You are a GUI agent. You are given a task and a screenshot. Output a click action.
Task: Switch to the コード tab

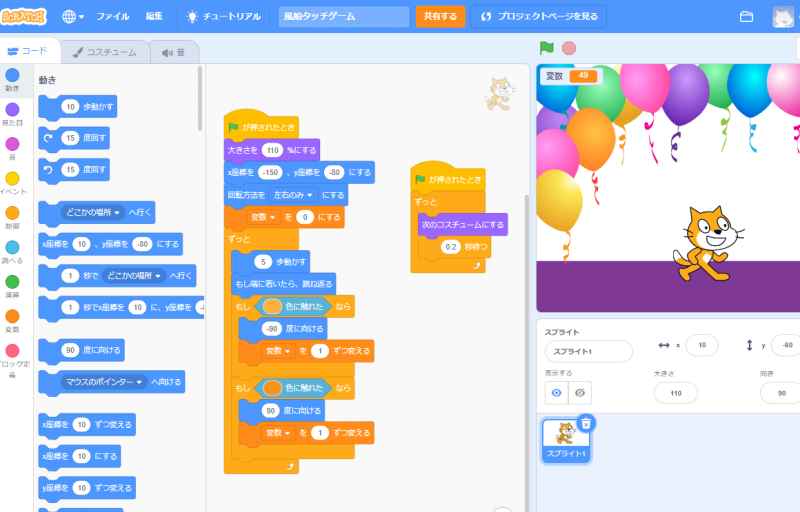pyautogui.click(x=28, y=51)
